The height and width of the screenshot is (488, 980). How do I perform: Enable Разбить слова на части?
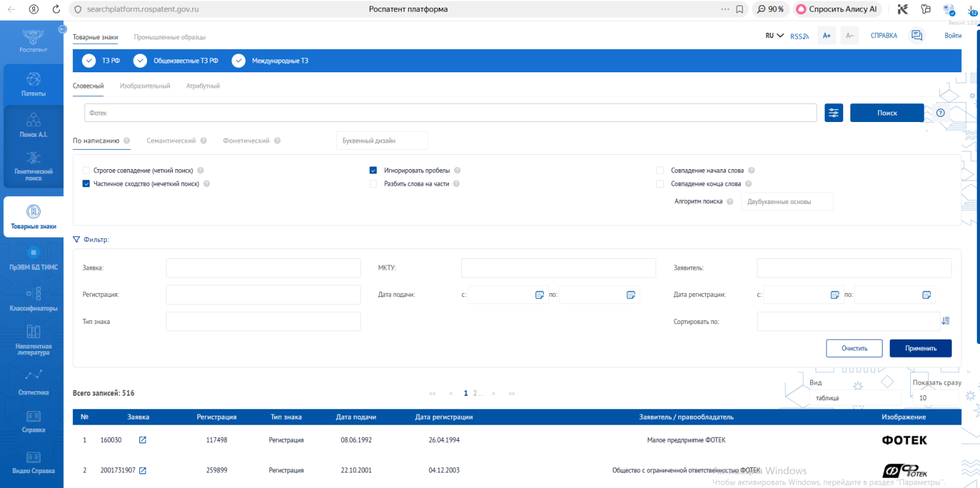pos(373,184)
